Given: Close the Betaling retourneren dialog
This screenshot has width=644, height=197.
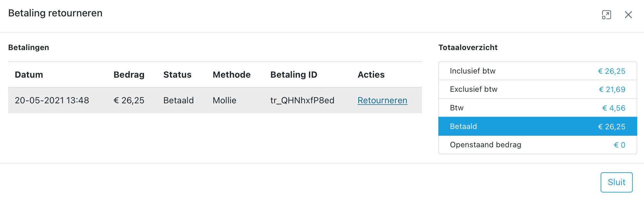Looking at the screenshot, I should tap(628, 15).
